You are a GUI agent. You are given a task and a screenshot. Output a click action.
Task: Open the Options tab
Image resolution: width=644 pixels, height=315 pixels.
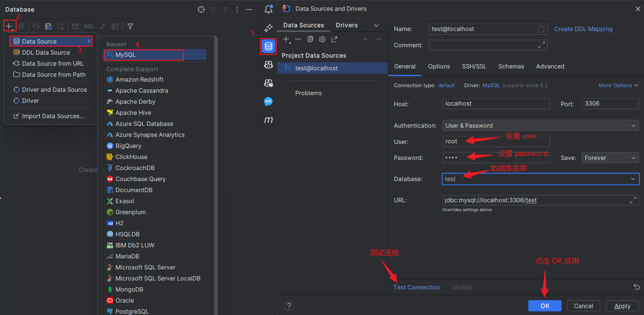click(439, 66)
